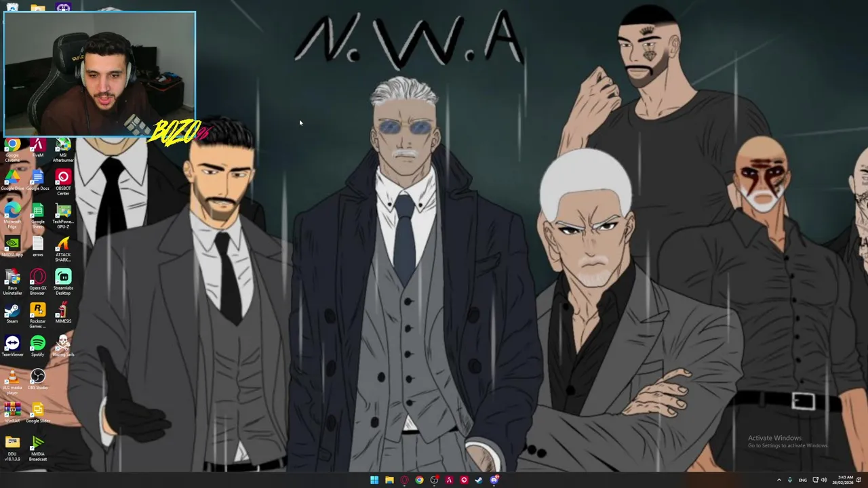Select the Google Slides desktop icon
The height and width of the screenshot is (488, 868).
tap(38, 412)
